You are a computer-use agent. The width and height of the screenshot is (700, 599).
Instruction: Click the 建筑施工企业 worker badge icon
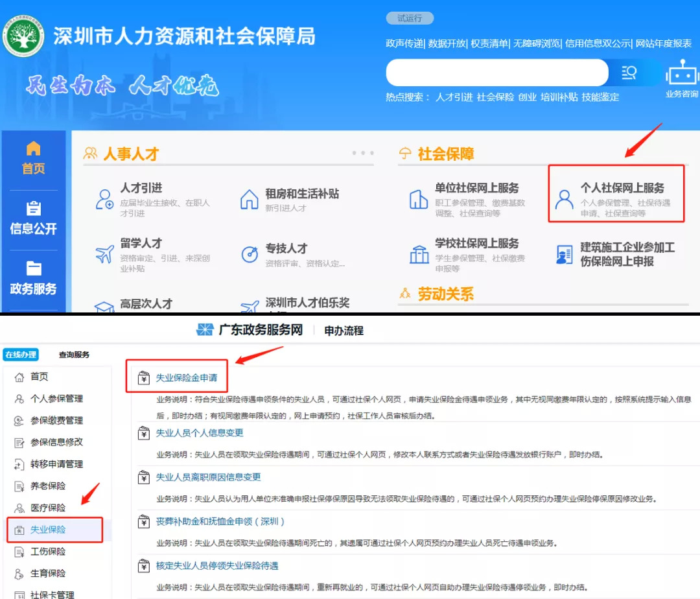point(565,254)
